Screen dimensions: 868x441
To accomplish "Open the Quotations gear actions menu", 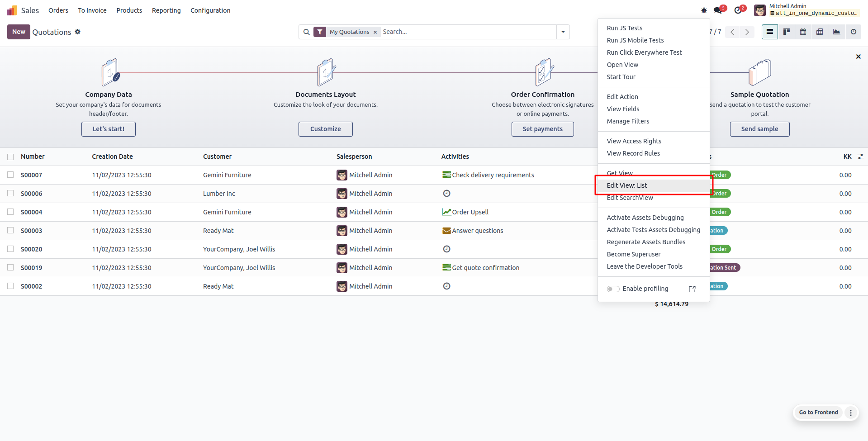I will click(78, 32).
